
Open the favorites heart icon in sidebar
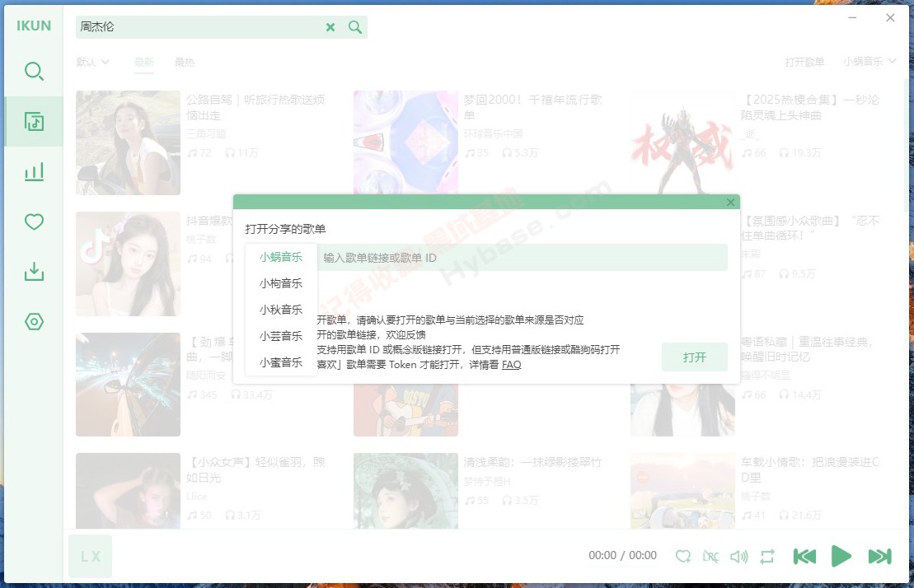(x=34, y=222)
